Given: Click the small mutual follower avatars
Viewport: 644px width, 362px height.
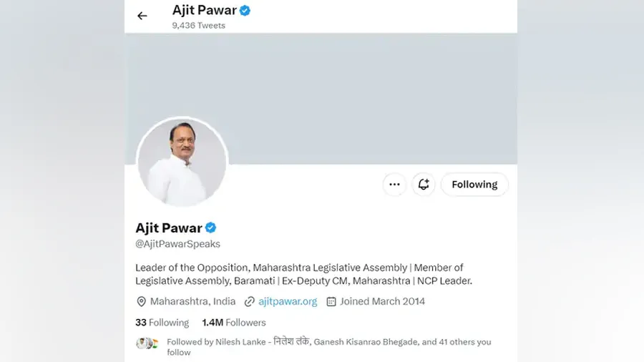Looking at the screenshot, I should [x=147, y=343].
